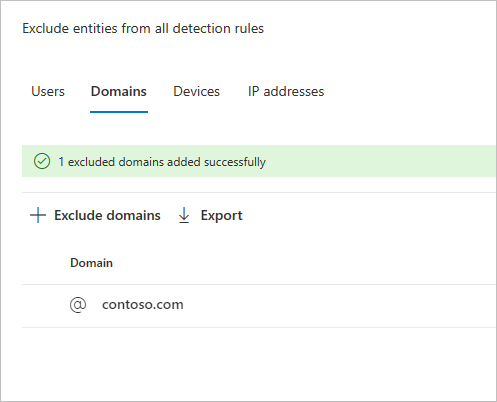Click the excluded domains added successfully message
497x402 pixels.
(162, 162)
